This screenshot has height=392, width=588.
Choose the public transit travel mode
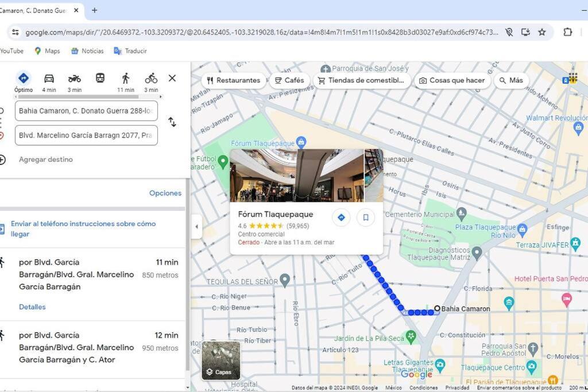[x=100, y=78]
